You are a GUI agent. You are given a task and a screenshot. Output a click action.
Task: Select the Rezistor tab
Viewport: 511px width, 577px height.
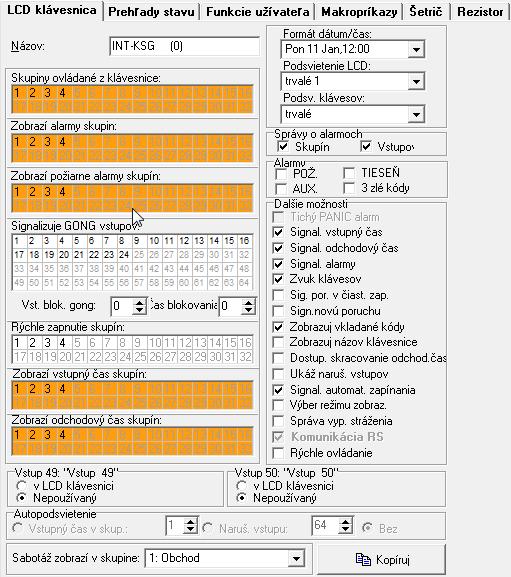coord(480,12)
